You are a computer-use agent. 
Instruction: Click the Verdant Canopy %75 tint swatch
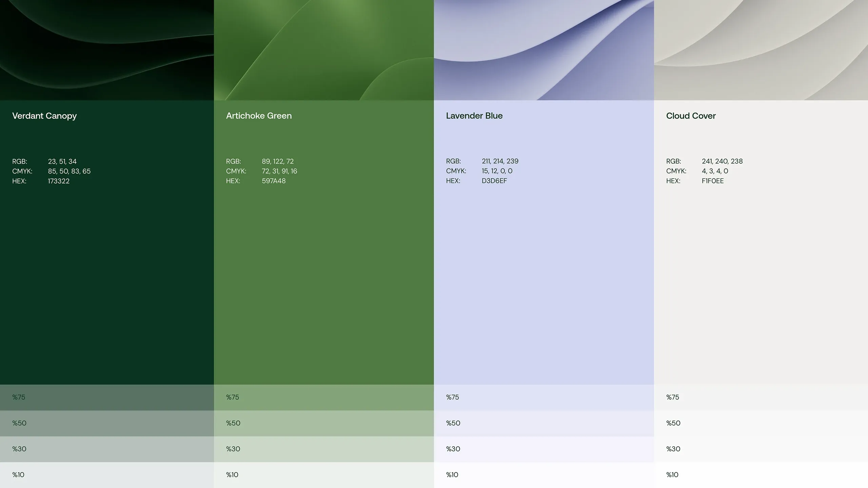click(107, 398)
